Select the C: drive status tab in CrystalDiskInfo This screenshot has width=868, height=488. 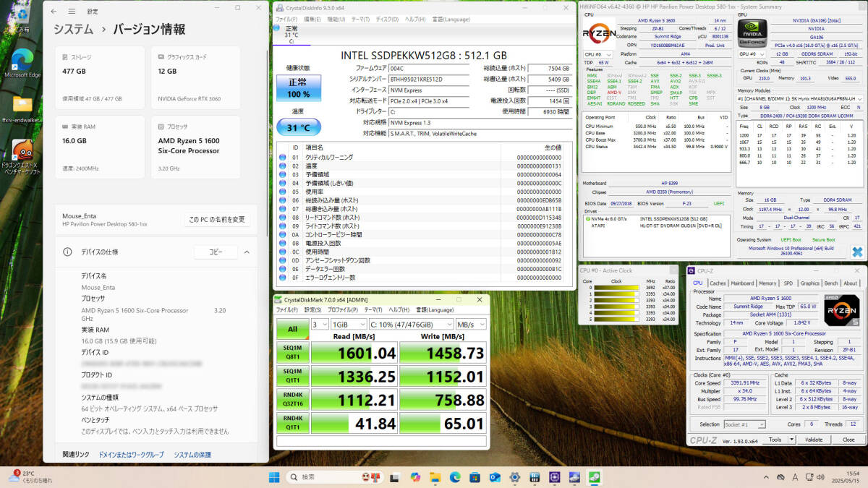click(291, 35)
